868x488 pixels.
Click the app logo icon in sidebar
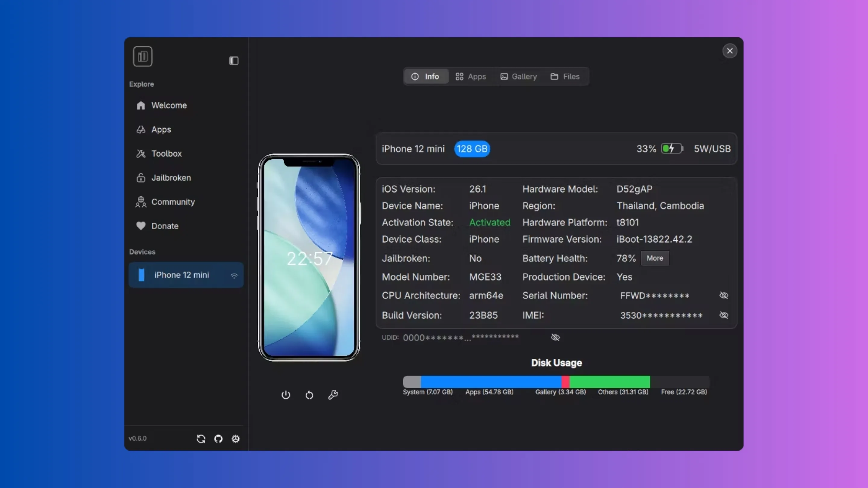(x=143, y=56)
